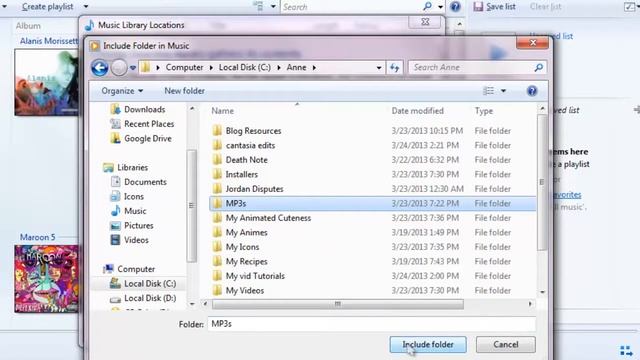This screenshot has width=640, height=360.
Task: Click the Death Note folder icon
Action: pyautogui.click(x=217, y=160)
